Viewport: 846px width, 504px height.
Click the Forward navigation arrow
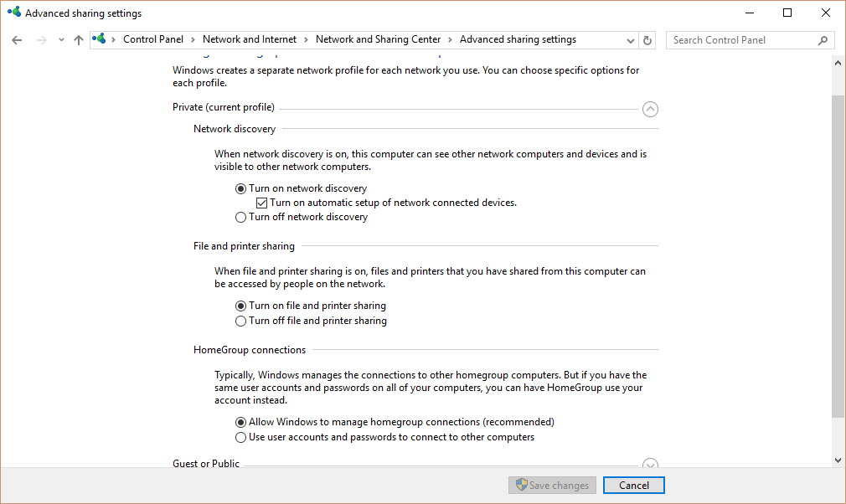[42, 40]
